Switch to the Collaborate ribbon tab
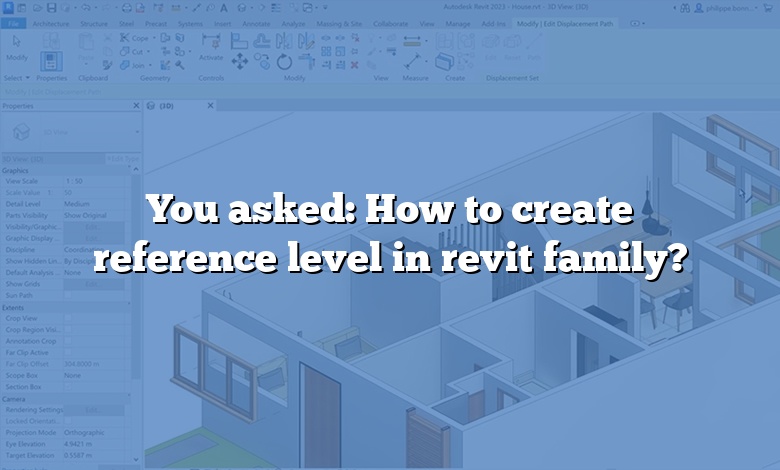780x470 pixels. [x=390, y=23]
